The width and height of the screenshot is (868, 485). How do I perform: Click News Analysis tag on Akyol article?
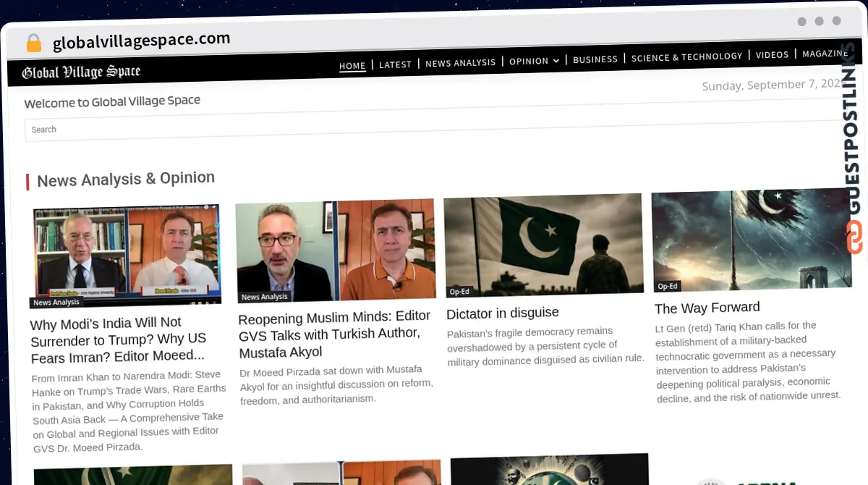click(264, 297)
